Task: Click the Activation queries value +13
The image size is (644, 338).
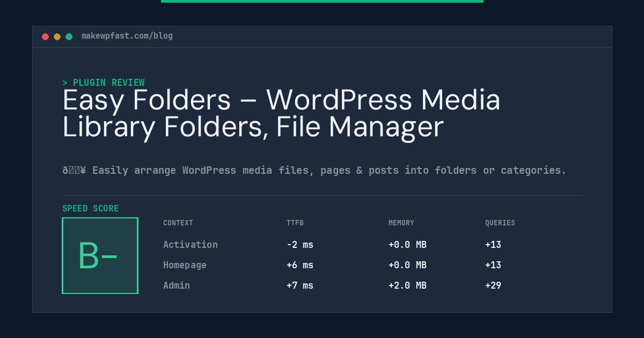Action: click(493, 245)
